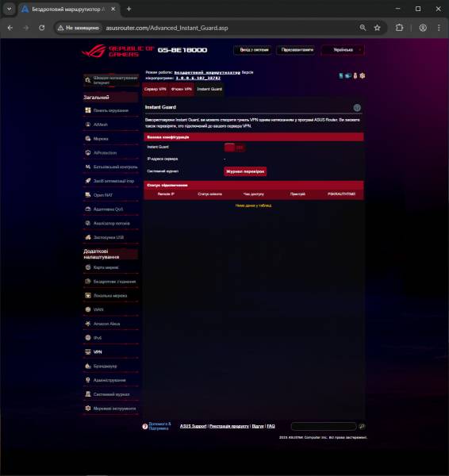Click the second blue network status icon

click(x=348, y=75)
